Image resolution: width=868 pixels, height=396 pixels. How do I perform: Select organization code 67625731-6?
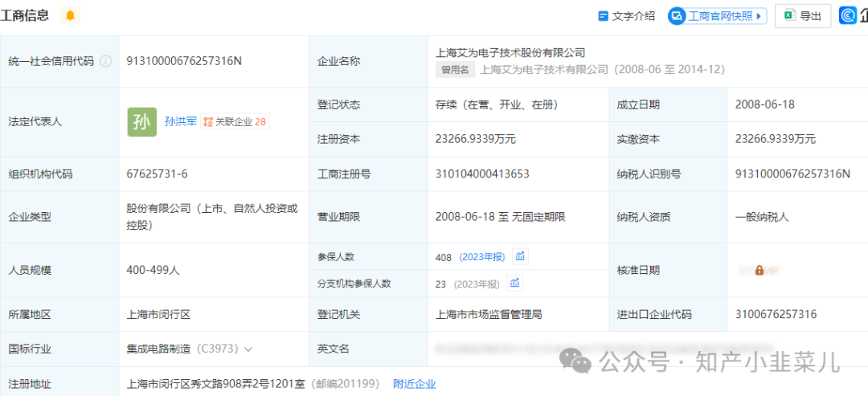[x=158, y=174]
